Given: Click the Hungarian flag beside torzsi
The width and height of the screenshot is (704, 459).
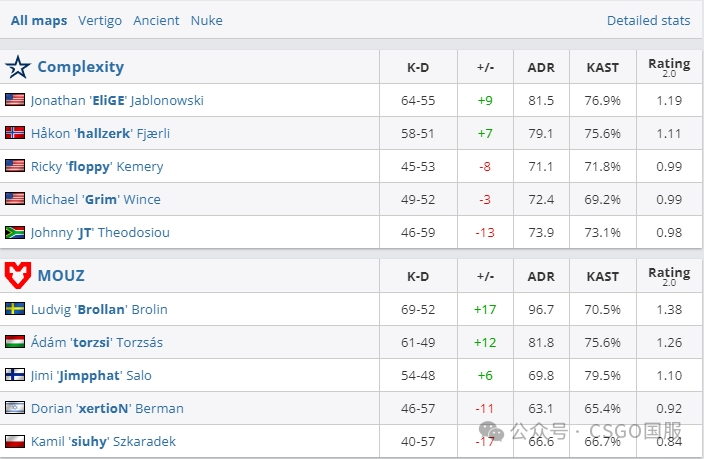Looking at the screenshot, I should coord(15,342).
